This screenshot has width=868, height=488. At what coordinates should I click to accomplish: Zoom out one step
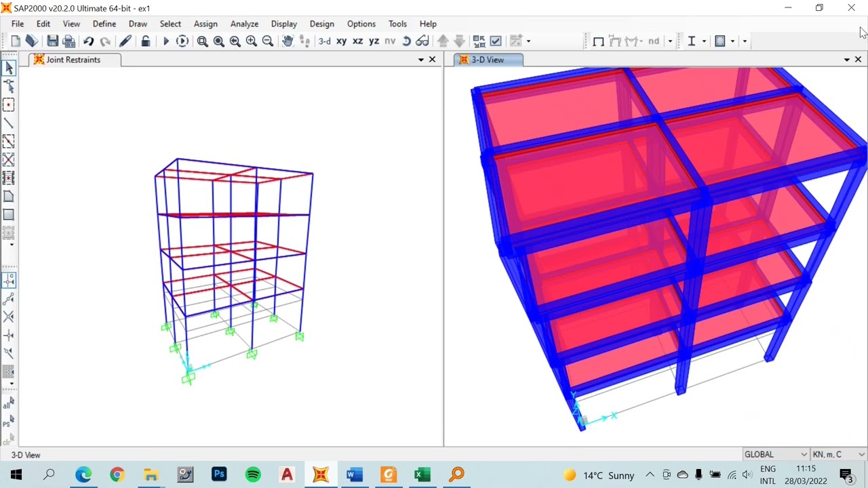click(x=267, y=41)
